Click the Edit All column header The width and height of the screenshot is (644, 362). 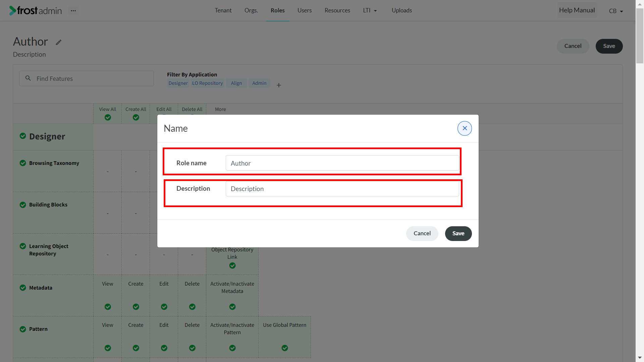(164, 109)
